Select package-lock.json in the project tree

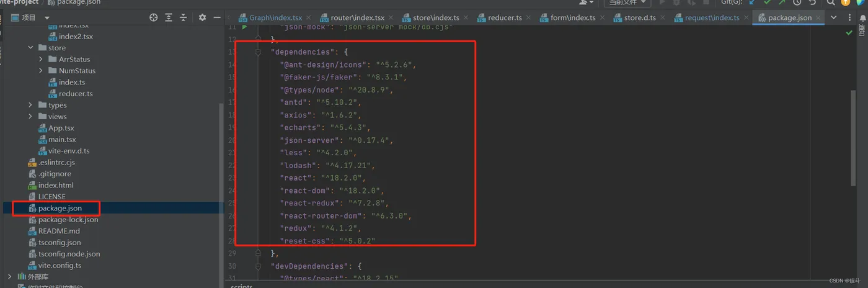pos(68,220)
